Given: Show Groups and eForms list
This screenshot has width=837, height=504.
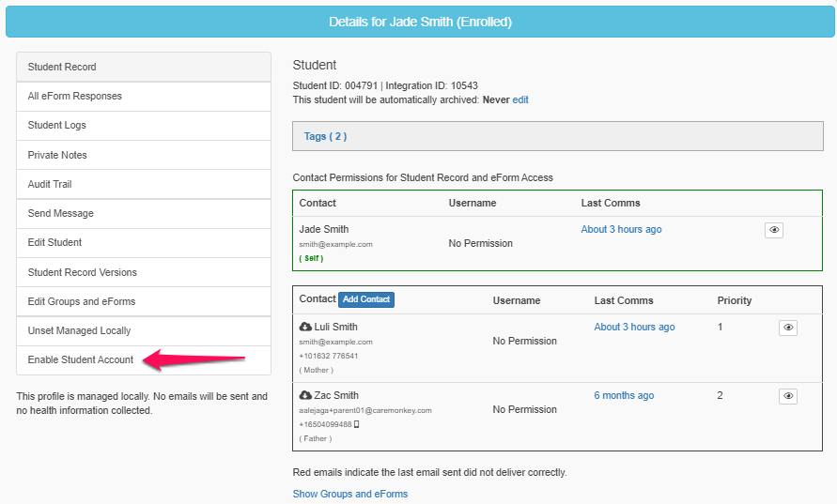Looking at the screenshot, I should pos(349,494).
